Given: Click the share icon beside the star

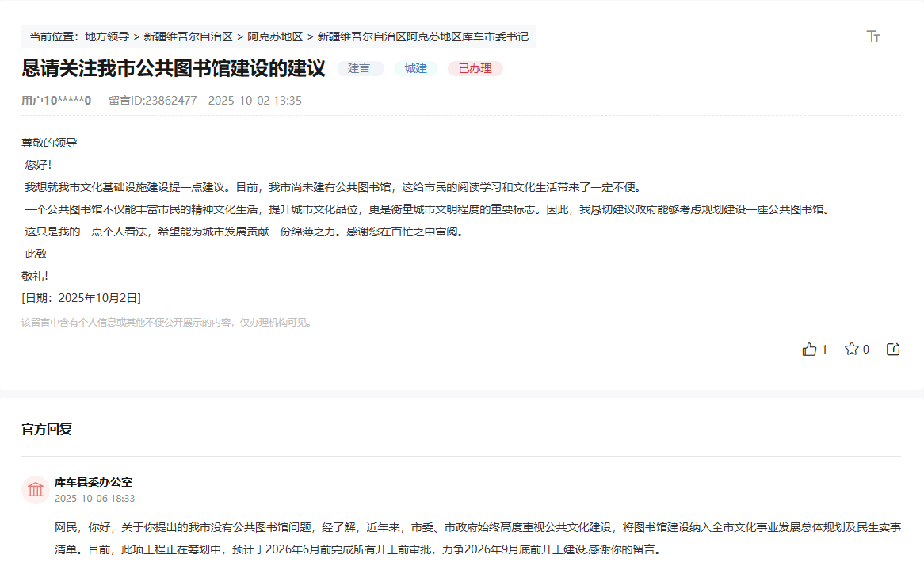Looking at the screenshot, I should click(893, 349).
